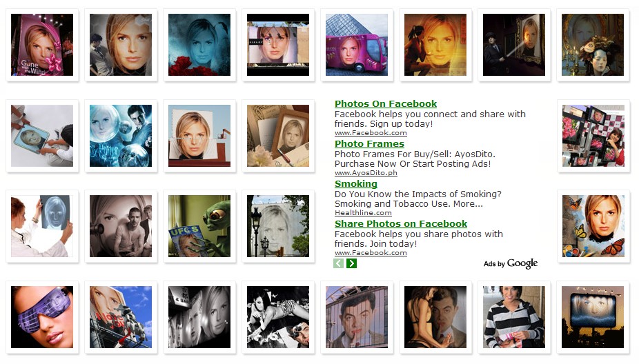Pick the woman in striped hoodie effect
This screenshot has width=639, height=364.
pos(514,316)
